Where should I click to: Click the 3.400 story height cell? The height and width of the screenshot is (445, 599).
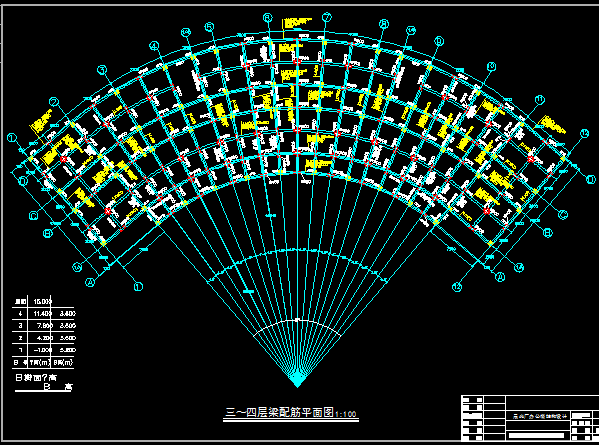[x=68, y=314]
